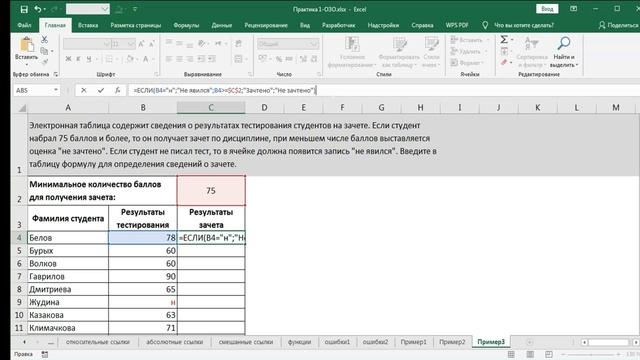Click Conditional Formatting icon
Image resolution: width=640 pixels, height=360 pixels.
(352, 44)
